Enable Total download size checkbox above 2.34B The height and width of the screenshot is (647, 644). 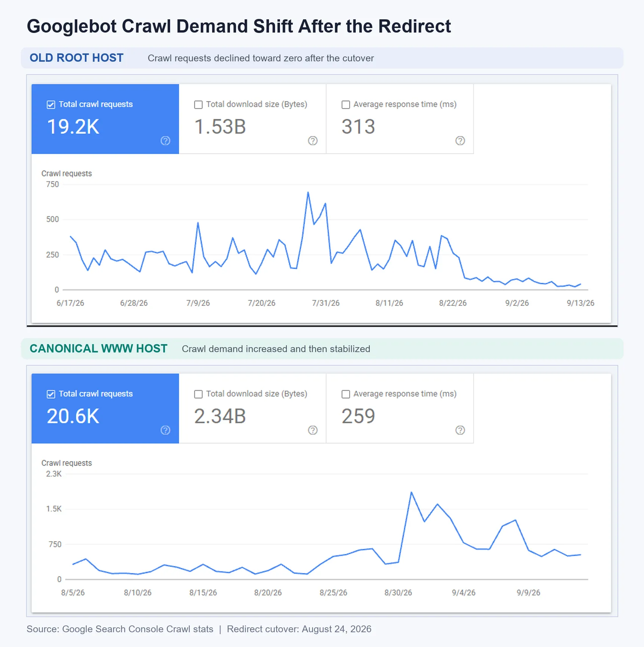(198, 394)
